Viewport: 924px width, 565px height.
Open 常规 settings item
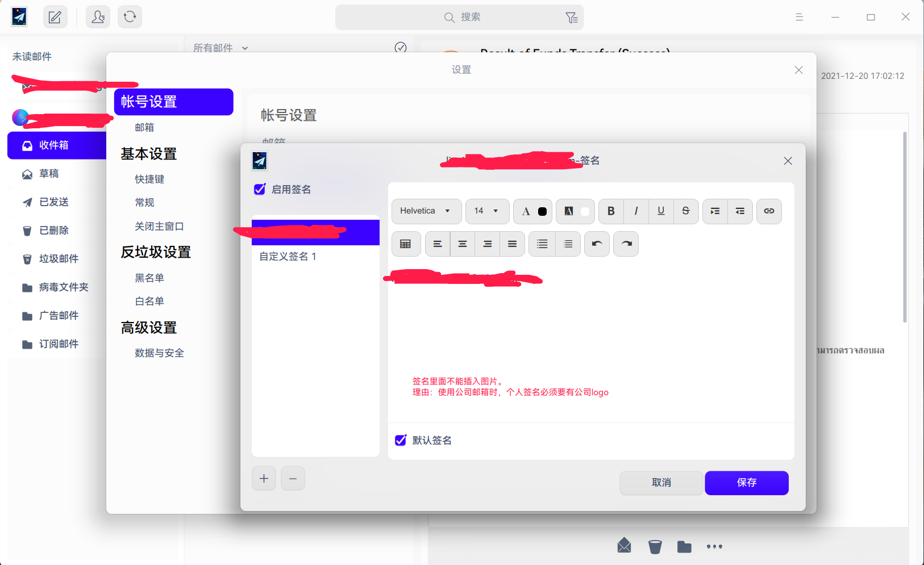(x=144, y=203)
